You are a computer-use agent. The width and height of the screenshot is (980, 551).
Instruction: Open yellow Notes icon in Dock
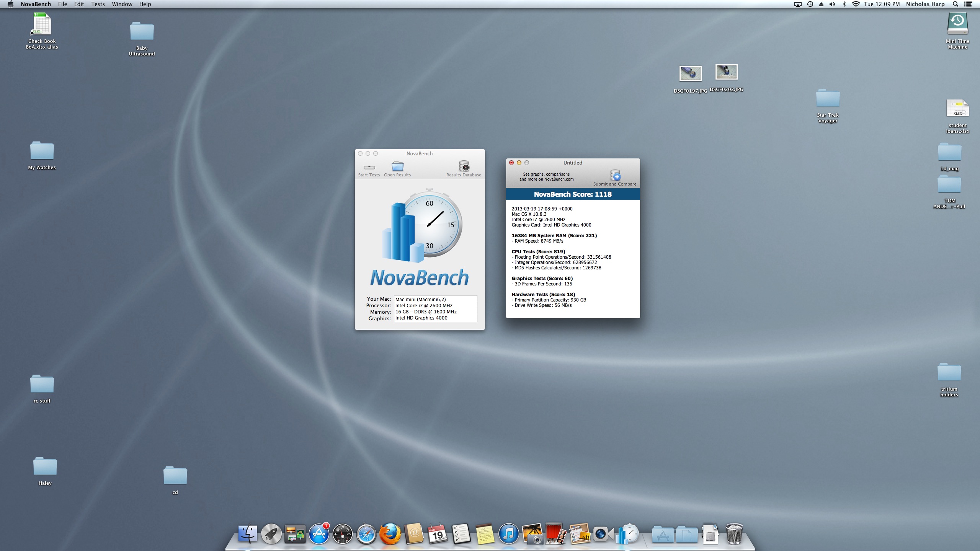(x=485, y=533)
